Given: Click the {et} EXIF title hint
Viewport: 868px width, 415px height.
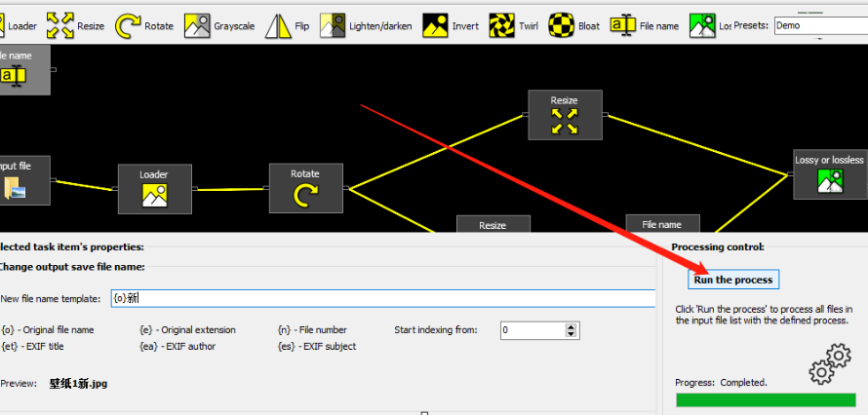Looking at the screenshot, I should (x=32, y=347).
